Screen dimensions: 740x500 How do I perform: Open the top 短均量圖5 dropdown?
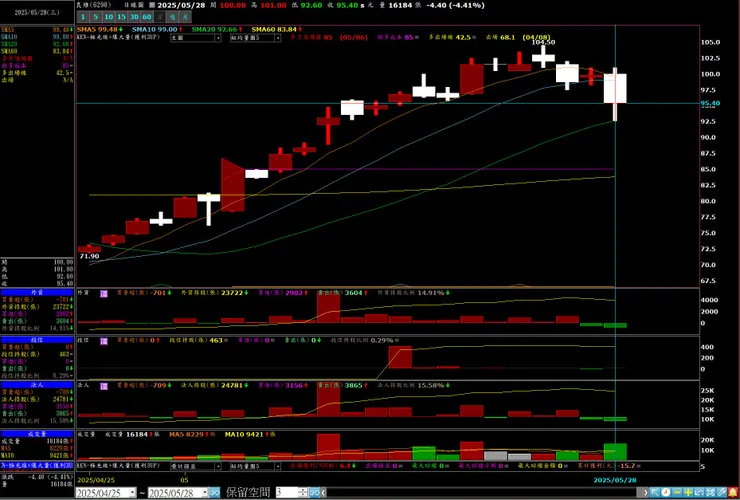(255, 38)
